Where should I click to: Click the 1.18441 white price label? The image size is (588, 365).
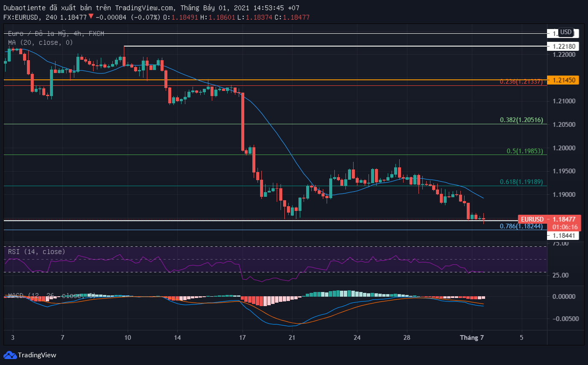(x=563, y=235)
